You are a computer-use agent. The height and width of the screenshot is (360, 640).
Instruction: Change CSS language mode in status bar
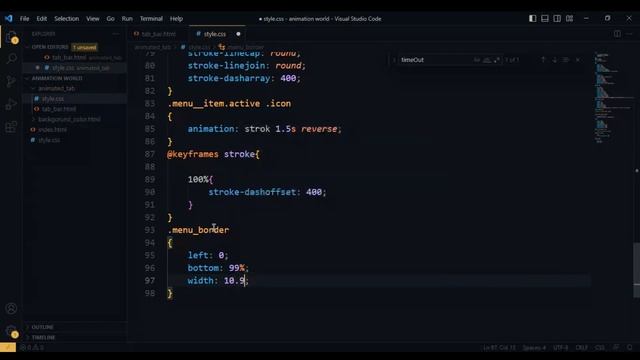[x=600, y=347]
